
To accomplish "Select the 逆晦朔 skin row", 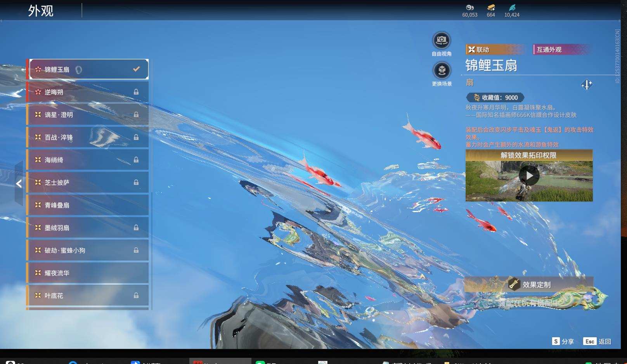I will [x=88, y=92].
